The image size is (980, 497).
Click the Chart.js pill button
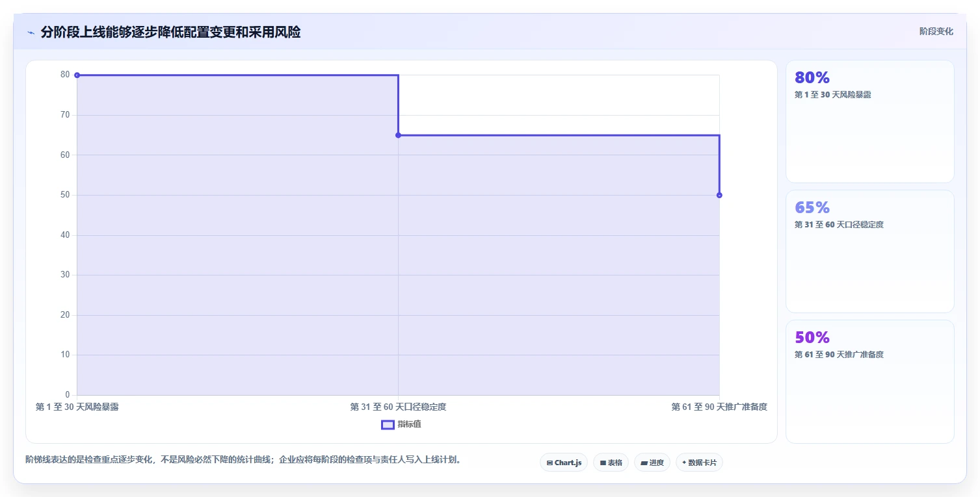point(564,463)
